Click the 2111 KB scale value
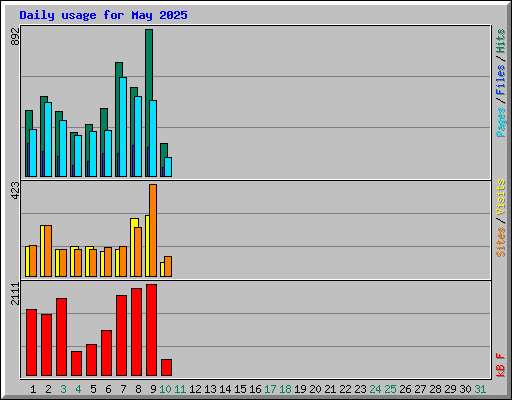The image size is (512, 400). (15, 293)
